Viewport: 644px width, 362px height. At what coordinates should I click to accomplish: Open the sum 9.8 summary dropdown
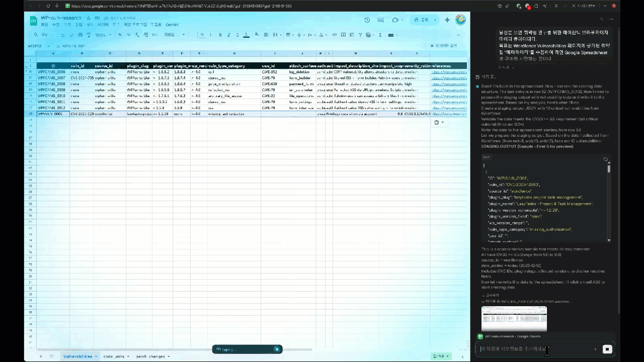pos(442,356)
